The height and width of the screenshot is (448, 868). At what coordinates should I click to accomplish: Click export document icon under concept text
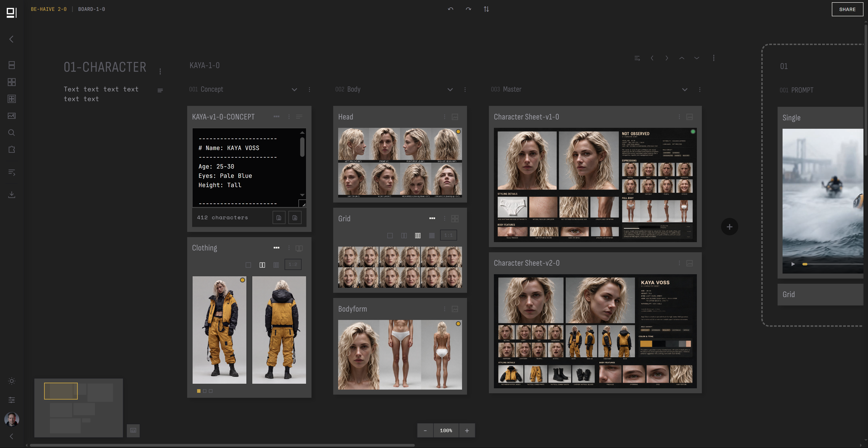[x=295, y=218]
